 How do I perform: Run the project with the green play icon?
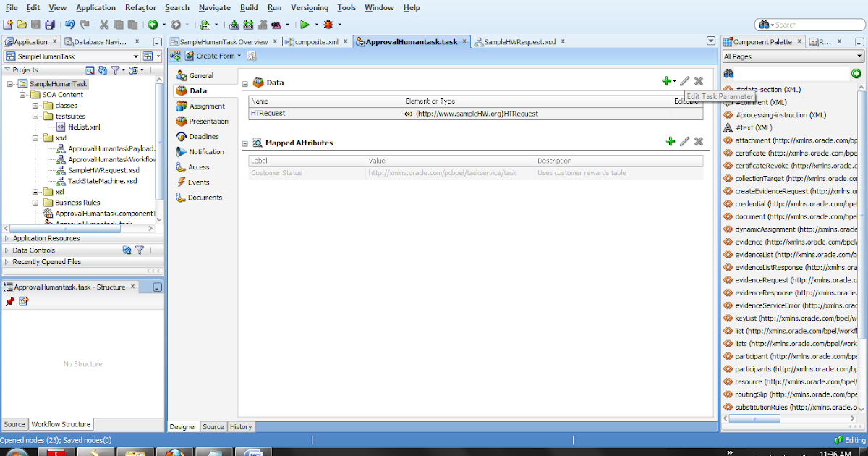click(x=305, y=24)
